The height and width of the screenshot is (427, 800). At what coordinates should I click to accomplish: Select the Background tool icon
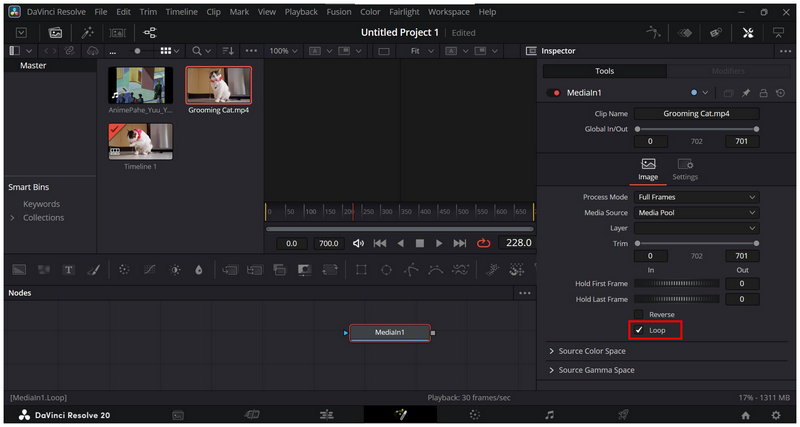click(x=19, y=270)
